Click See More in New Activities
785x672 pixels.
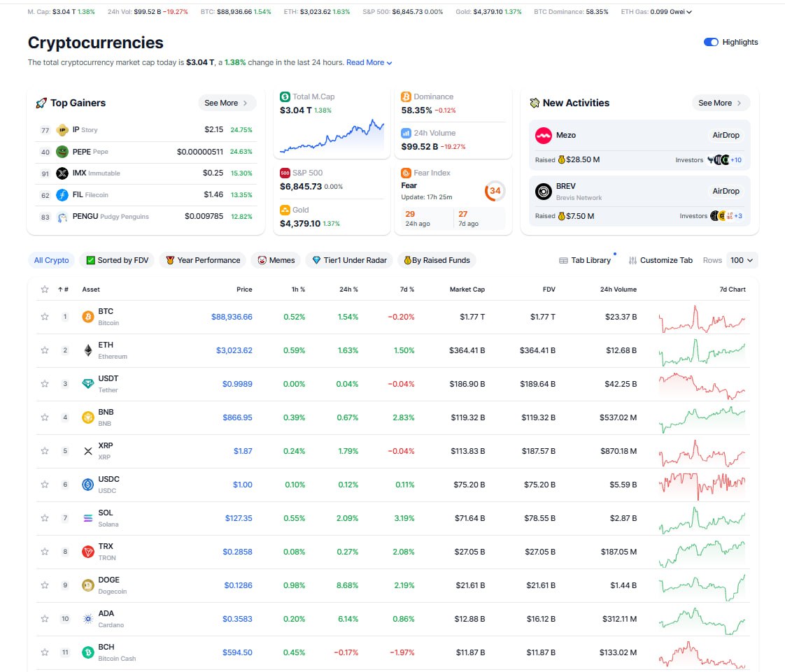point(721,103)
